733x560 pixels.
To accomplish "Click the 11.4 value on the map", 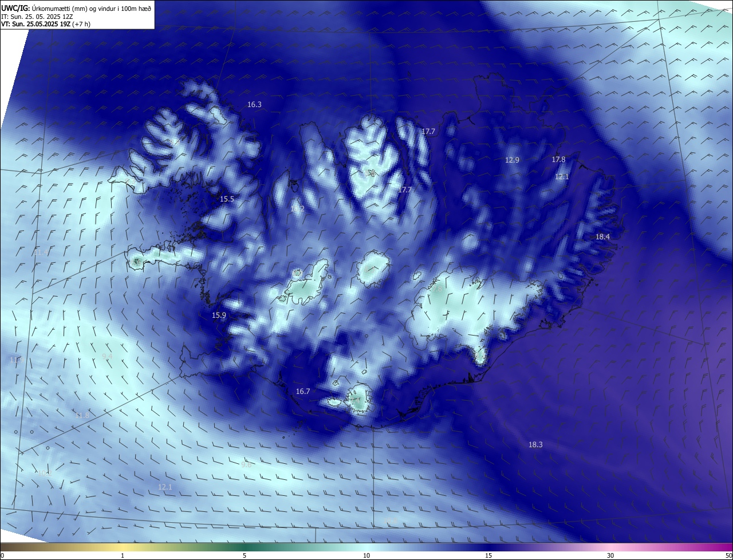I will tap(41, 253).
